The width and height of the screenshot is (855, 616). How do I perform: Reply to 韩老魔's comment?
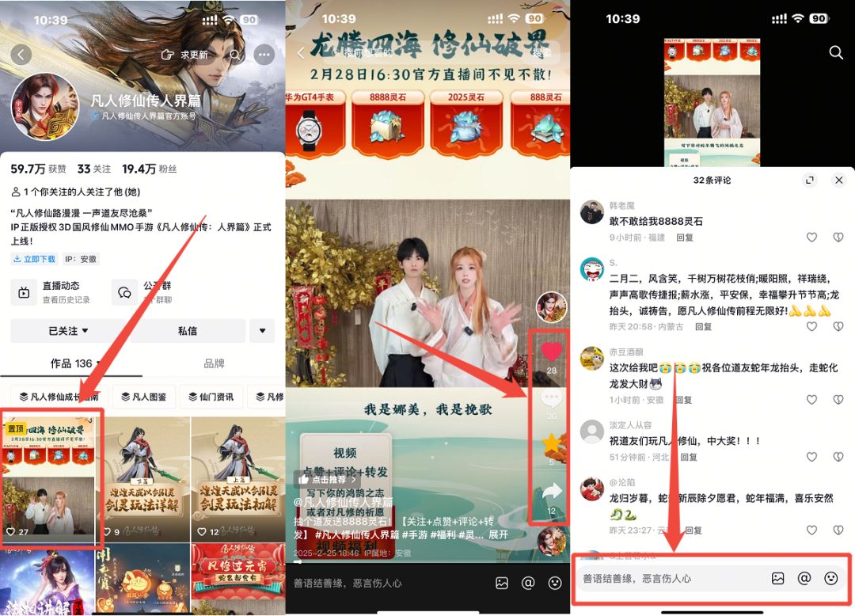685,238
